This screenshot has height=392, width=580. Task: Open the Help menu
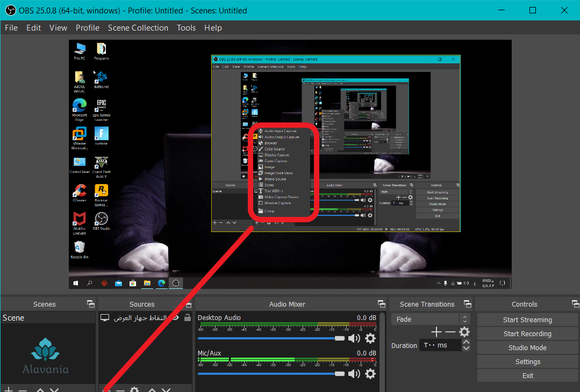click(213, 28)
